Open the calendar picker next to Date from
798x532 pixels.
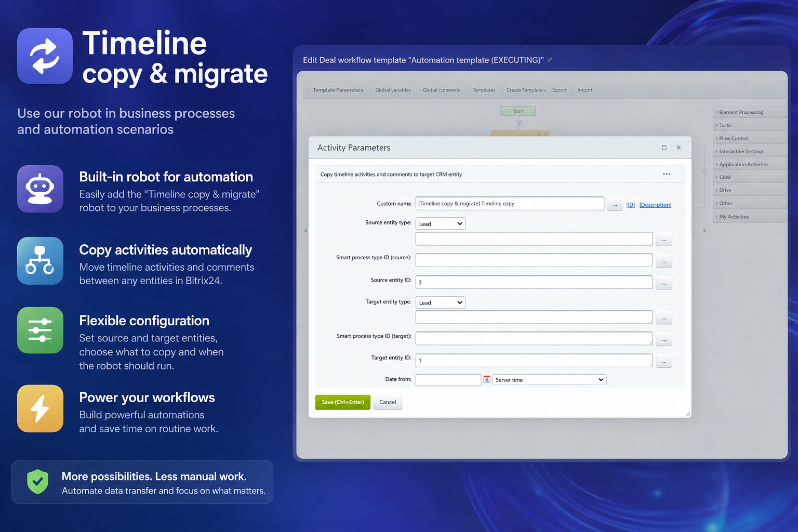click(487, 379)
